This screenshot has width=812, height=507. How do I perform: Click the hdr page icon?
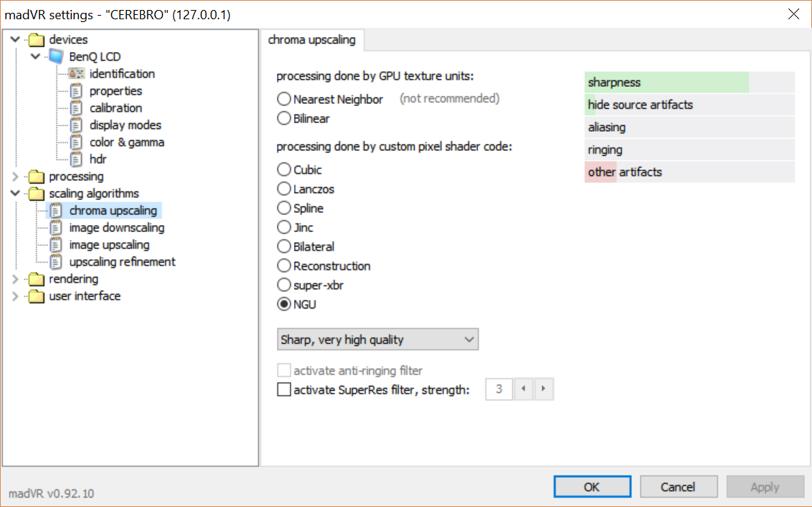click(77, 160)
